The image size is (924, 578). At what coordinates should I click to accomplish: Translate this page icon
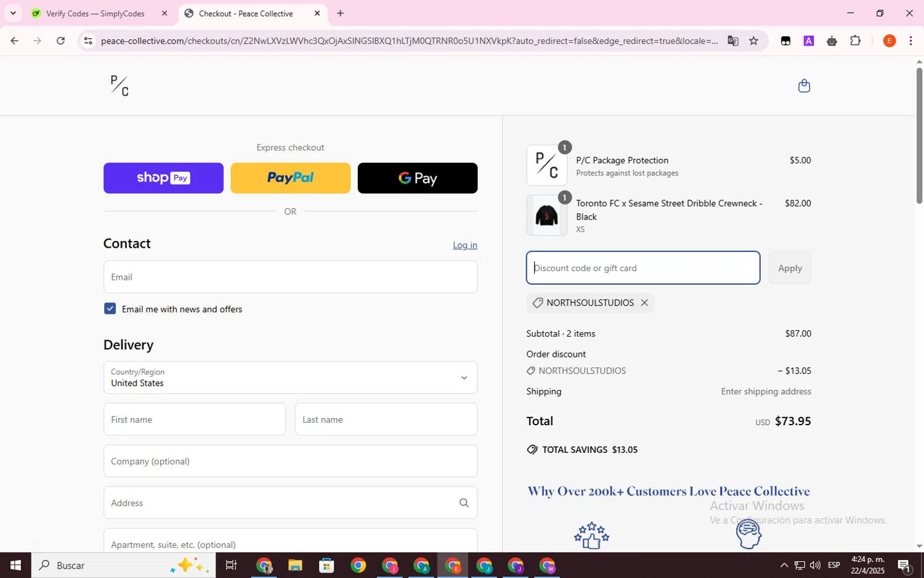(x=732, y=41)
